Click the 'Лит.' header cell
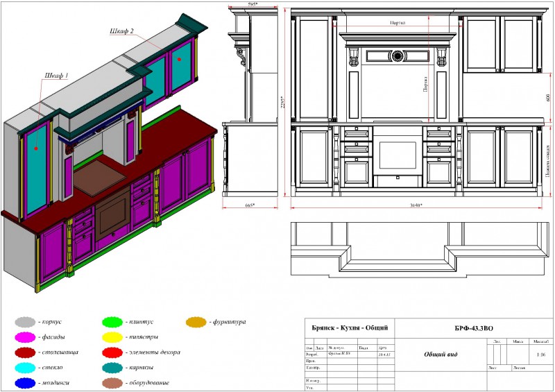Viewport: 555px width, 392px height. (x=497, y=341)
